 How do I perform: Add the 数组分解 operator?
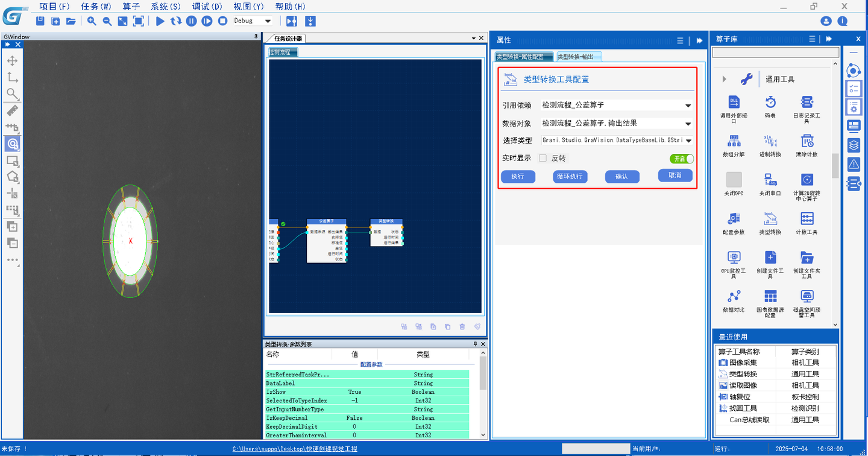734,145
